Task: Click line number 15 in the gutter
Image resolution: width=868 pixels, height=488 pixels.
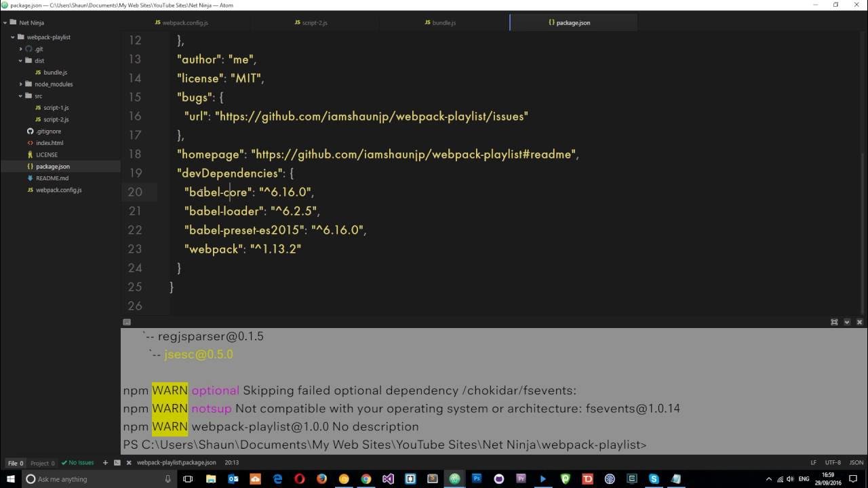Action: click(134, 98)
